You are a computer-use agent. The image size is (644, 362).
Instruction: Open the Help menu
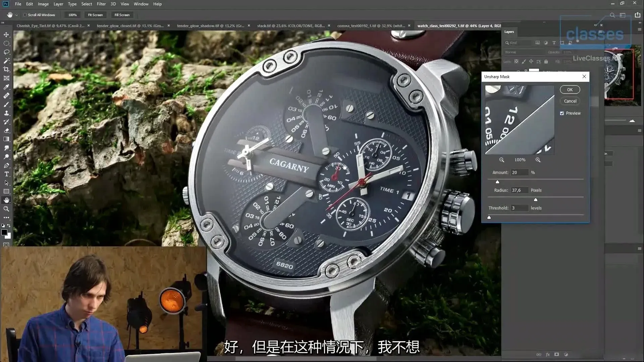tap(157, 4)
